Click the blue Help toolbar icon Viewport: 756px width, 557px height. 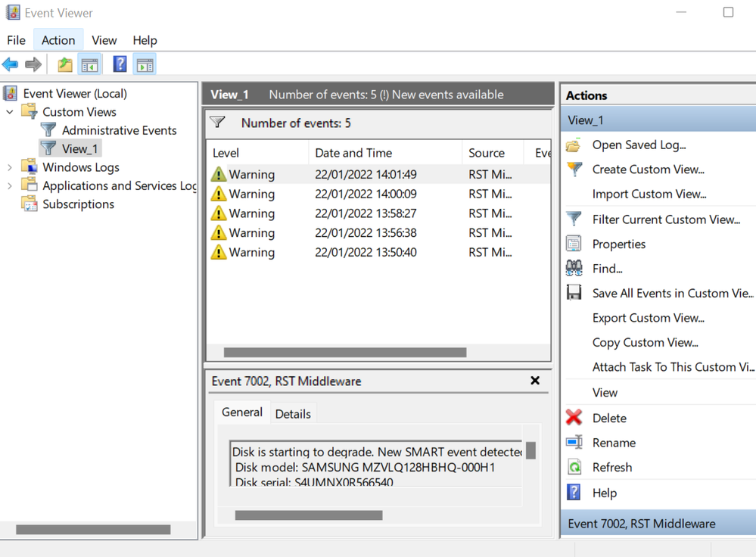(120, 64)
